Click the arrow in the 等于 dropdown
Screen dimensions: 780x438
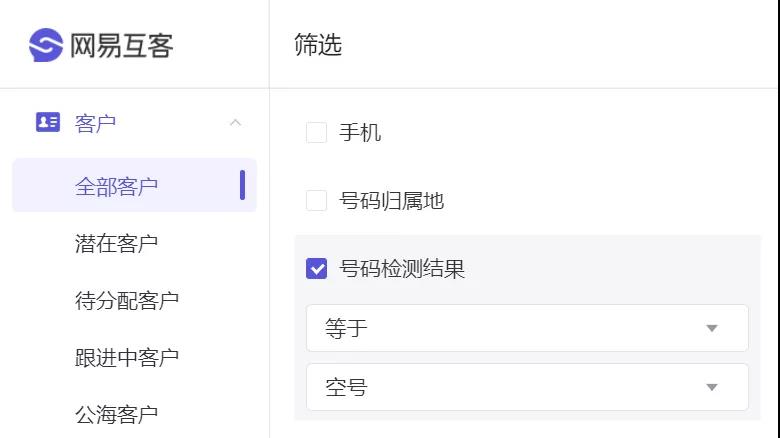click(x=712, y=328)
